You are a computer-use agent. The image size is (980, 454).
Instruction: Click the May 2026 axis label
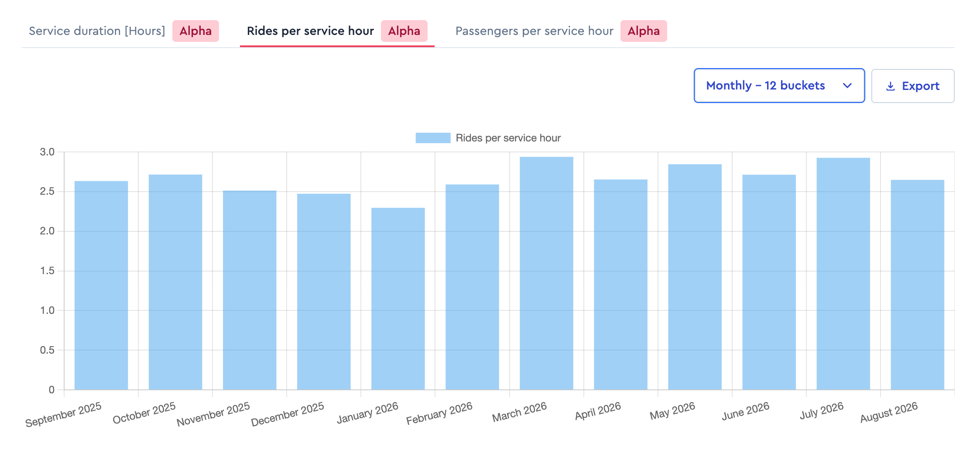(x=672, y=411)
